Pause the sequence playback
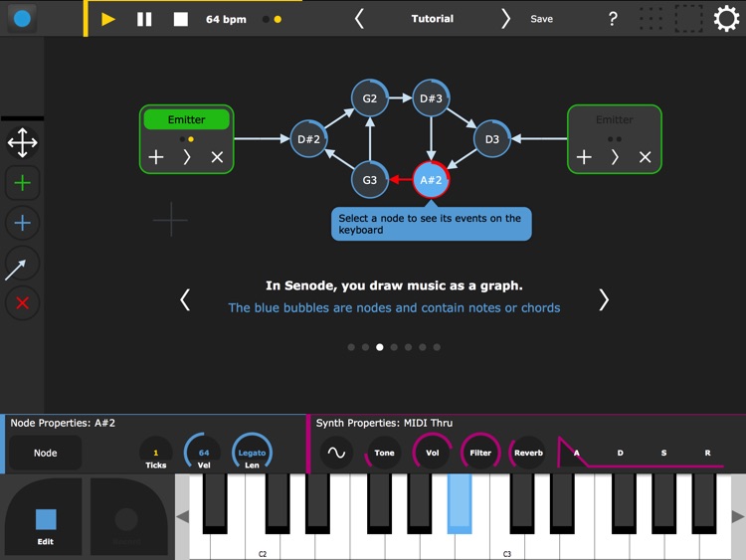 [144, 19]
